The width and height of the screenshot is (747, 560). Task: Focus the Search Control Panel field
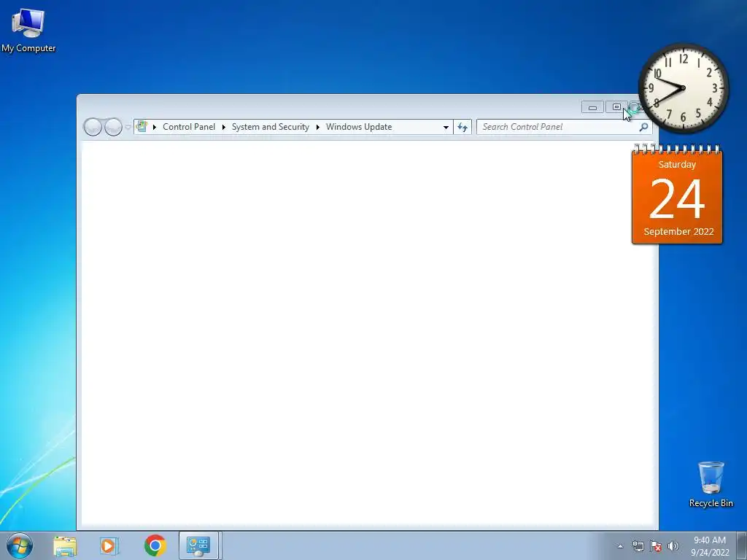click(x=557, y=127)
